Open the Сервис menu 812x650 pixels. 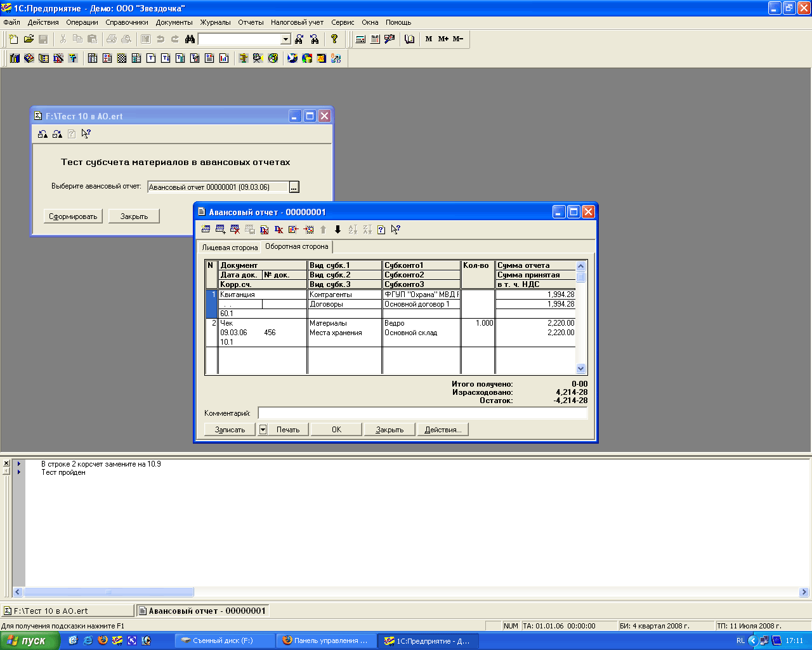point(343,22)
